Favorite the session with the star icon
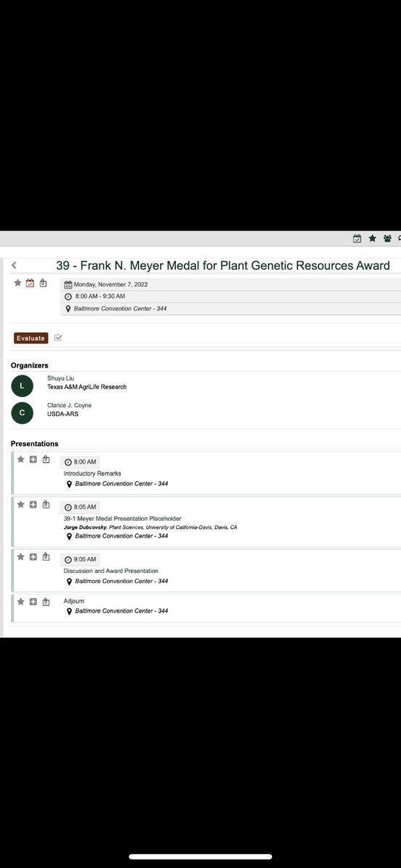The width and height of the screenshot is (401, 868). 18,283
